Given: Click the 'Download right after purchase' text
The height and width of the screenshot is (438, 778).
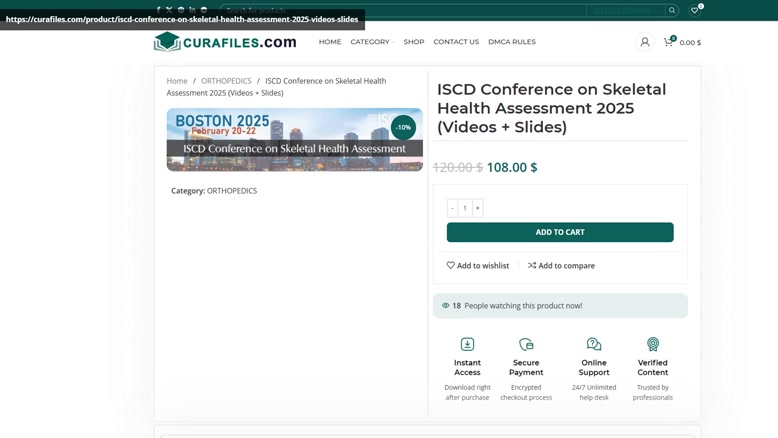Looking at the screenshot, I should pos(467,392).
